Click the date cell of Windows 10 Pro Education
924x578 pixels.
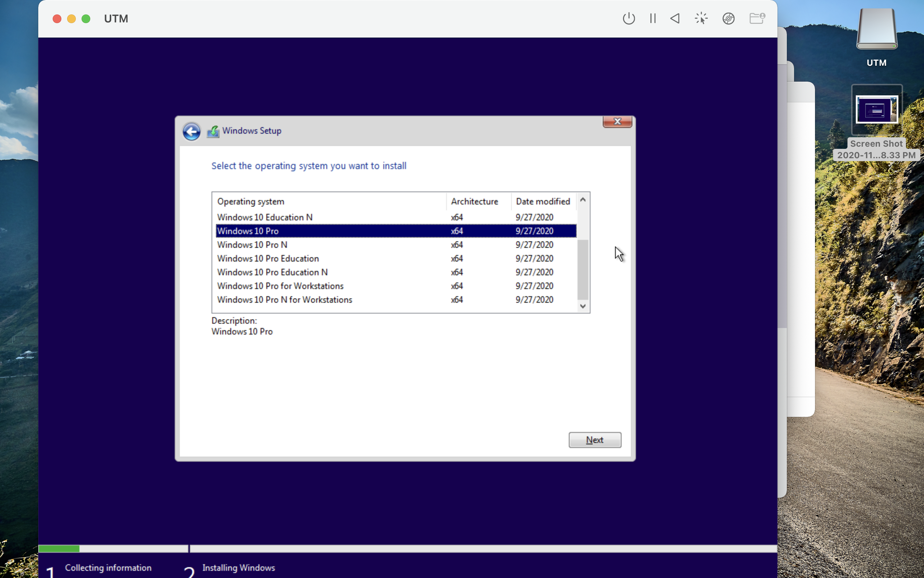(534, 258)
